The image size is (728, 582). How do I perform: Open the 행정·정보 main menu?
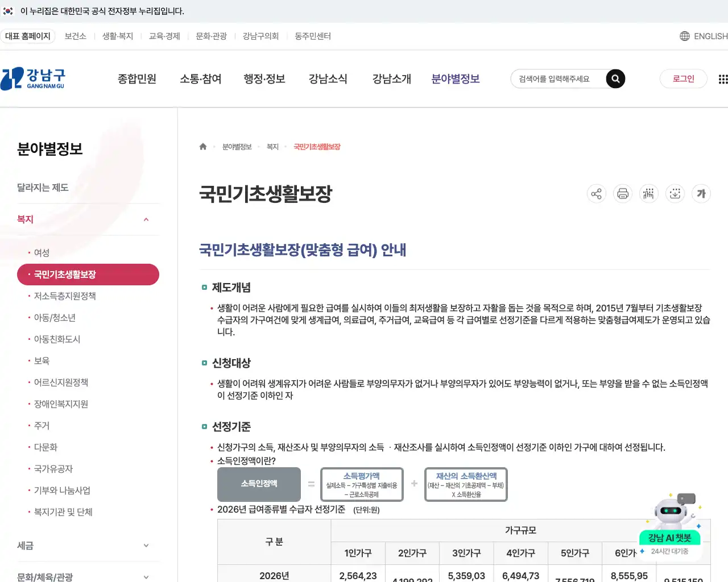tap(264, 79)
